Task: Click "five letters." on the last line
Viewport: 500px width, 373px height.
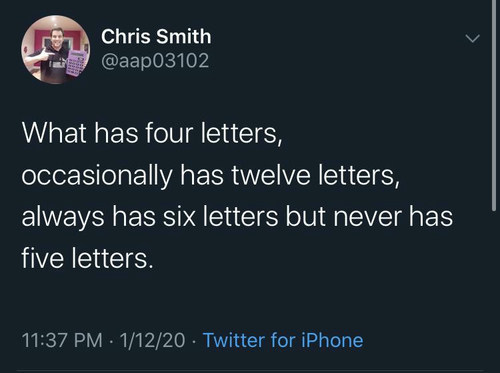Action: pos(88,259)
